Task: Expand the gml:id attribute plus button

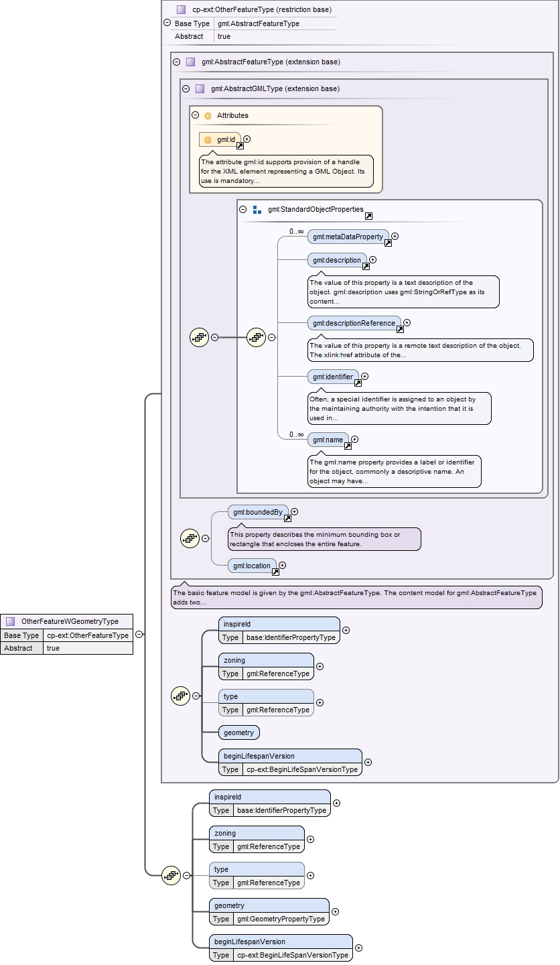Action: [x=247, y=139]
